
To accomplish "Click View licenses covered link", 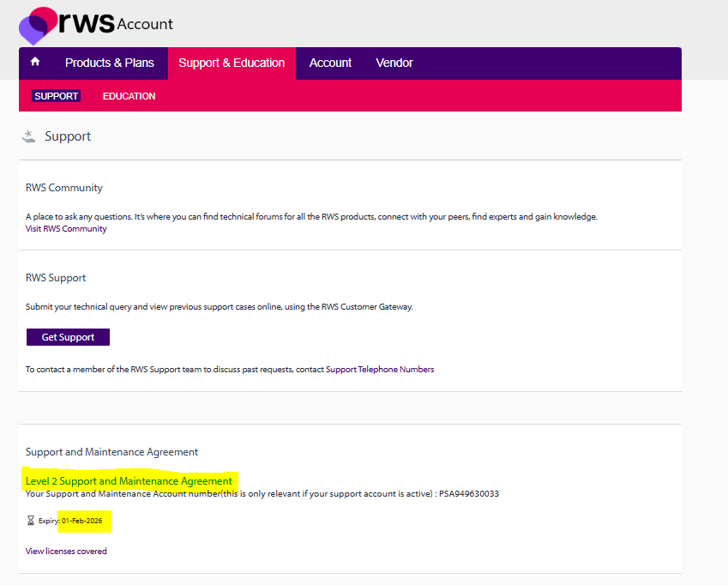I will pyautogui.click(x=66, y=551).
